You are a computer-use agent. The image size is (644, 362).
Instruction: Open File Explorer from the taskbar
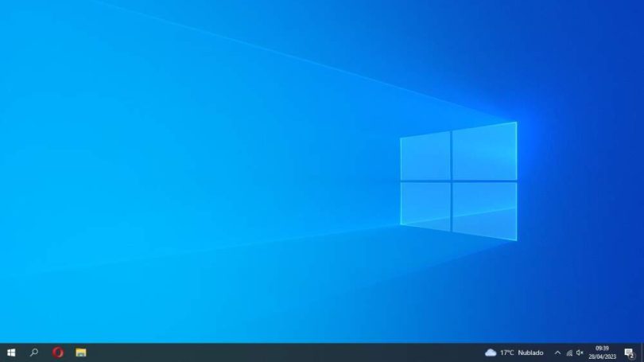[80, 352]
